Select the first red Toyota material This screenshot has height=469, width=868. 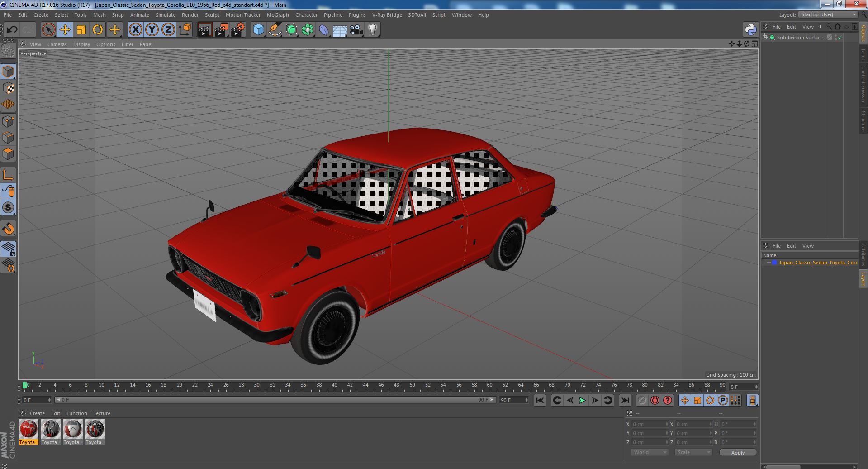tap(28, 432)
